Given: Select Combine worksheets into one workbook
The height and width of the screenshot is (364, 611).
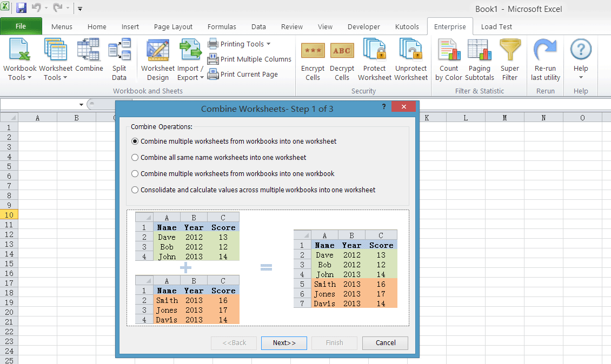Looking at the screenshot, I should (135, 174).
